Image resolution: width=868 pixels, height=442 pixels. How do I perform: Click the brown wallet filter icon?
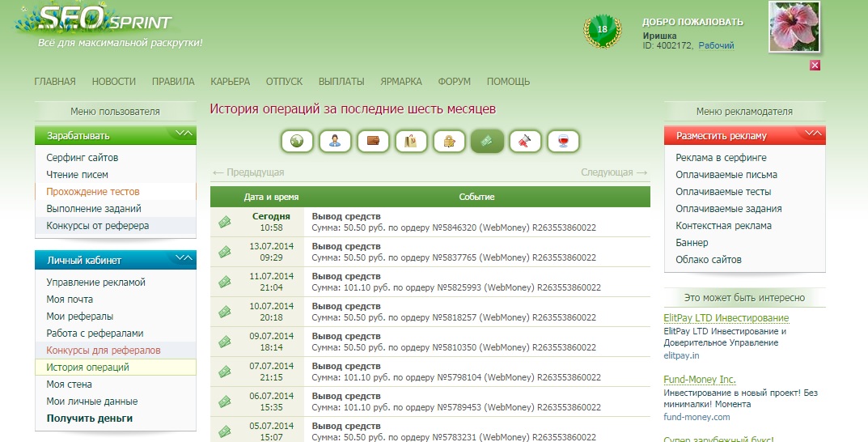pos(373,141)
